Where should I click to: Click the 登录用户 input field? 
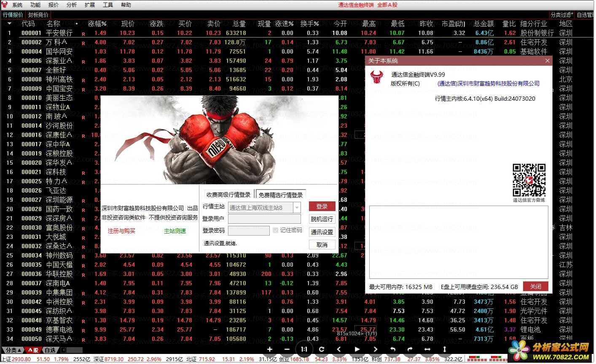264,219
